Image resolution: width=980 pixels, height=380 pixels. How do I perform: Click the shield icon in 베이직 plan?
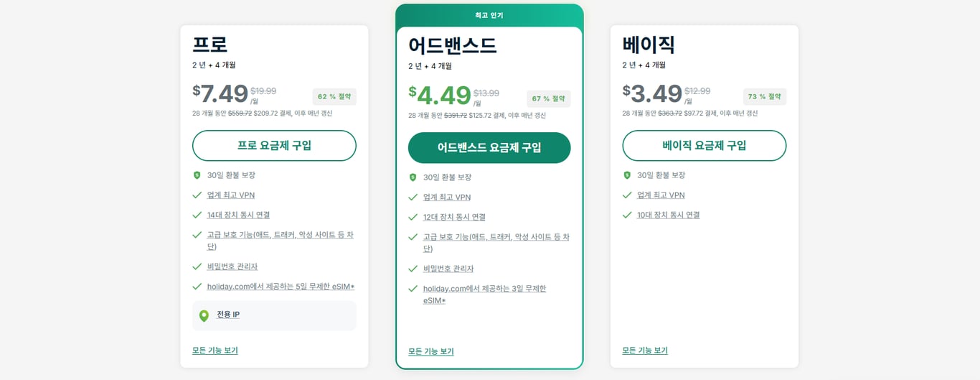(627, 175)
